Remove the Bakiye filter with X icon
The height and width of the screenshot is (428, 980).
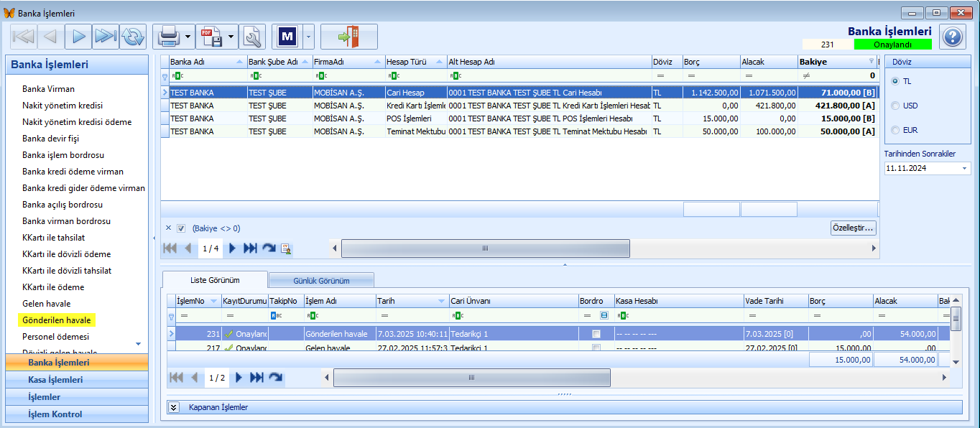point(168,228)
